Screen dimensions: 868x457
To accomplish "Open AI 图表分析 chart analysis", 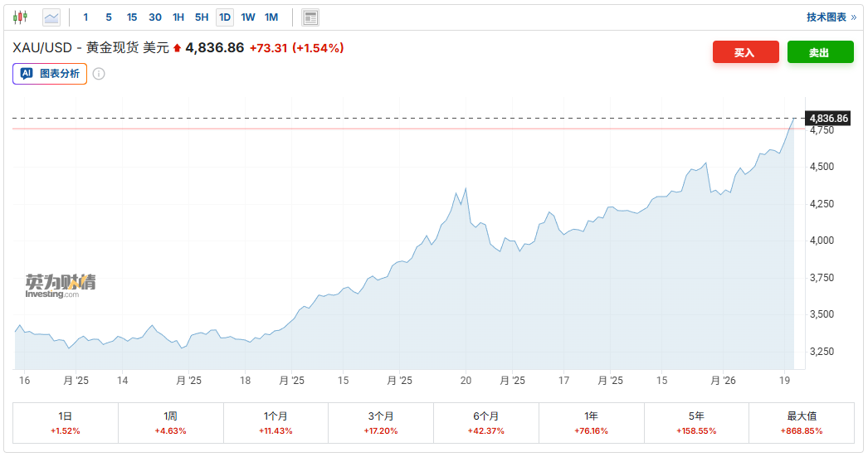I will pos(51,74).
